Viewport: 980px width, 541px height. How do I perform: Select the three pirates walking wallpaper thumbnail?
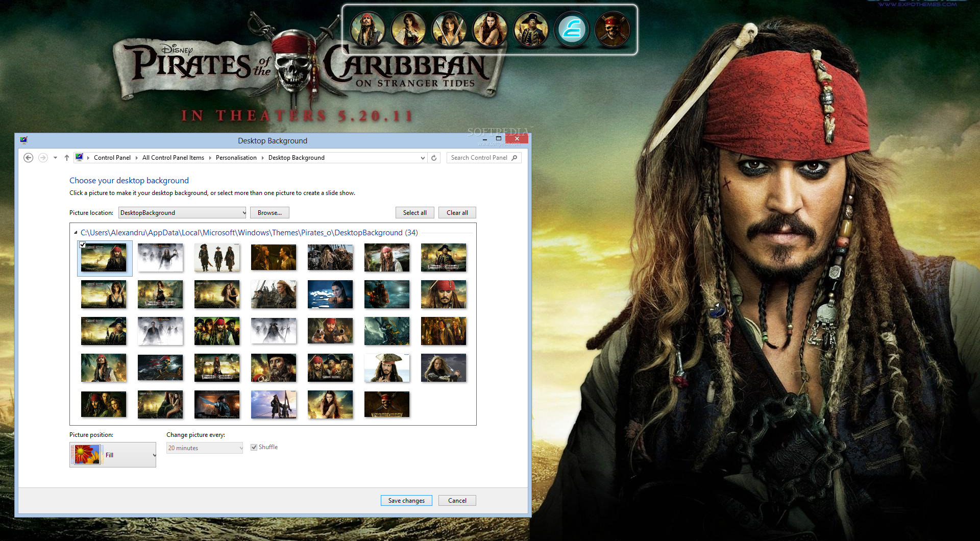click(x=217, y=257)
